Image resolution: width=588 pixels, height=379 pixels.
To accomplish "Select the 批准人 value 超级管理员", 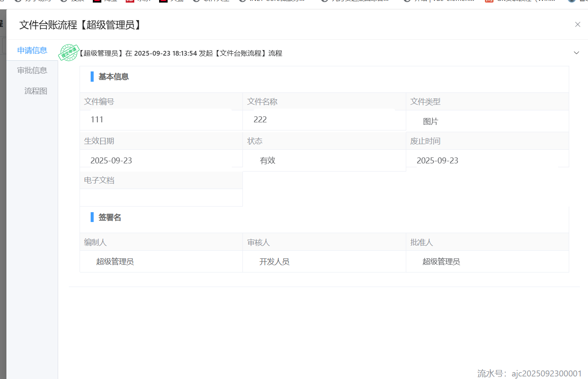I will click(441, 261).
